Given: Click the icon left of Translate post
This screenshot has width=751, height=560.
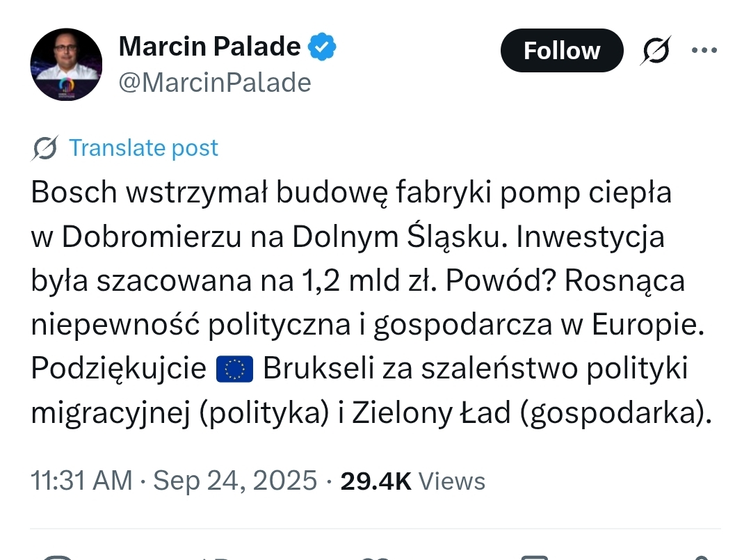Looking at the screenshot, I should point(45,148).
